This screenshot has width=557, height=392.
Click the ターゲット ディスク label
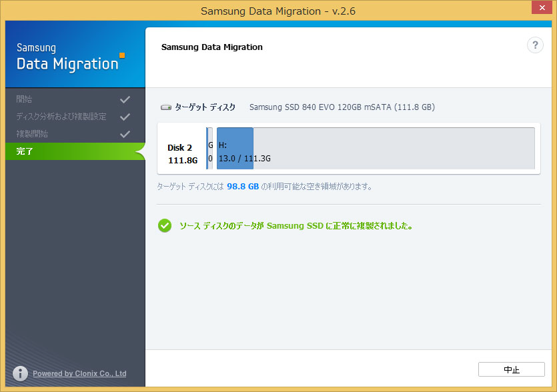pyautogui.click(x=205, y=107)
